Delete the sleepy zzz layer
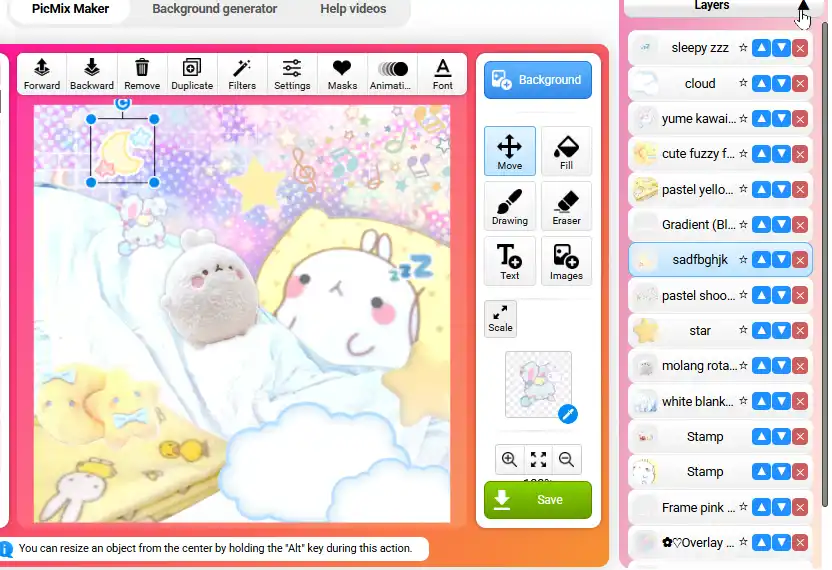 [x=800, y=48]
